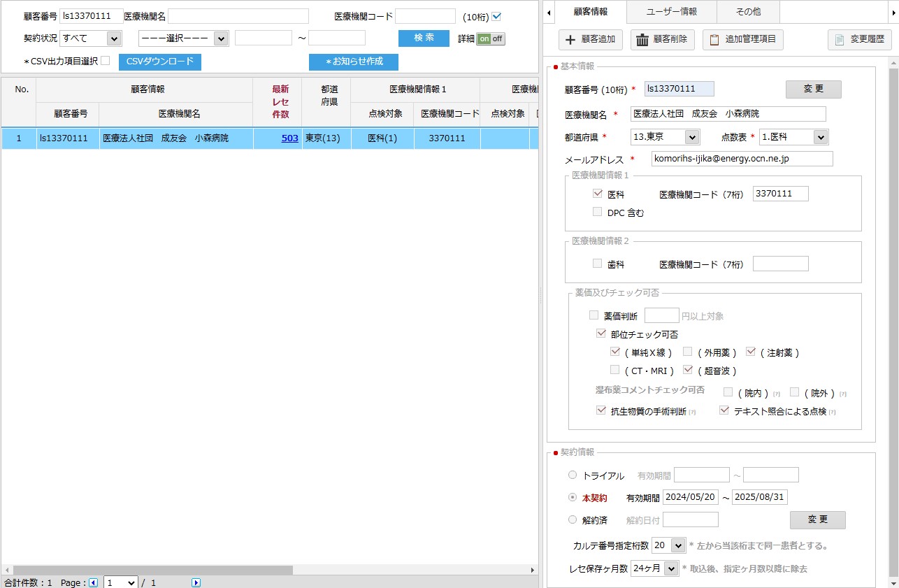Open 点数表 1.医科 dropdown
899x588 pixels.
[x=793, y=137]
